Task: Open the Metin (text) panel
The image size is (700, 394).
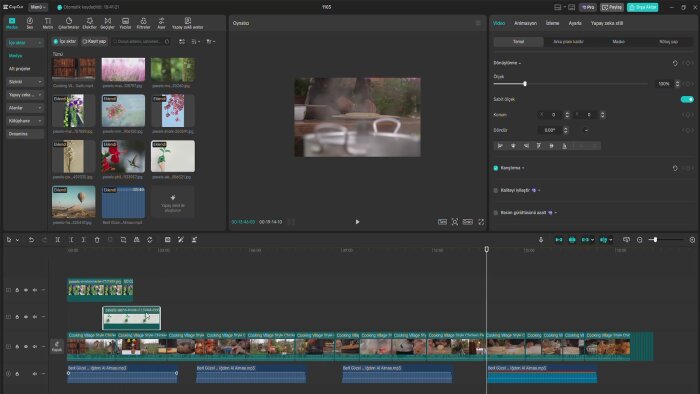Action: 48,23
